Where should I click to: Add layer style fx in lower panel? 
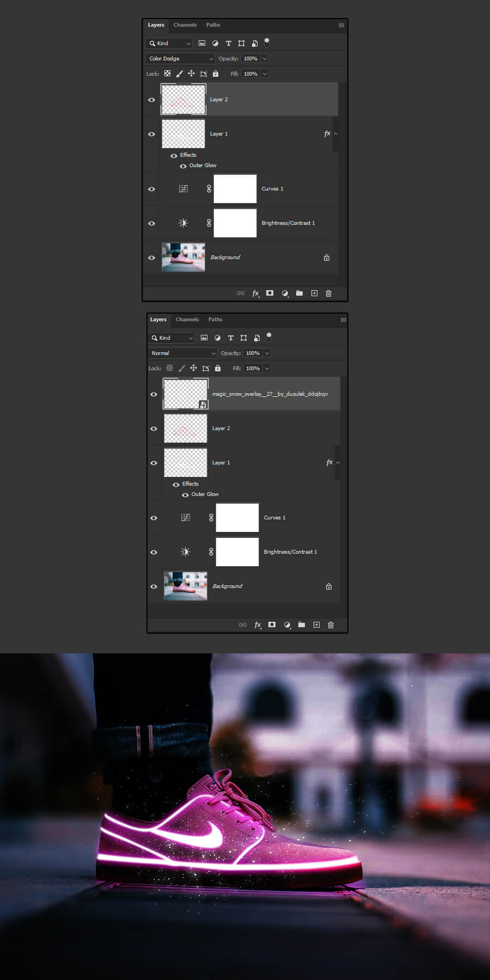258,625
